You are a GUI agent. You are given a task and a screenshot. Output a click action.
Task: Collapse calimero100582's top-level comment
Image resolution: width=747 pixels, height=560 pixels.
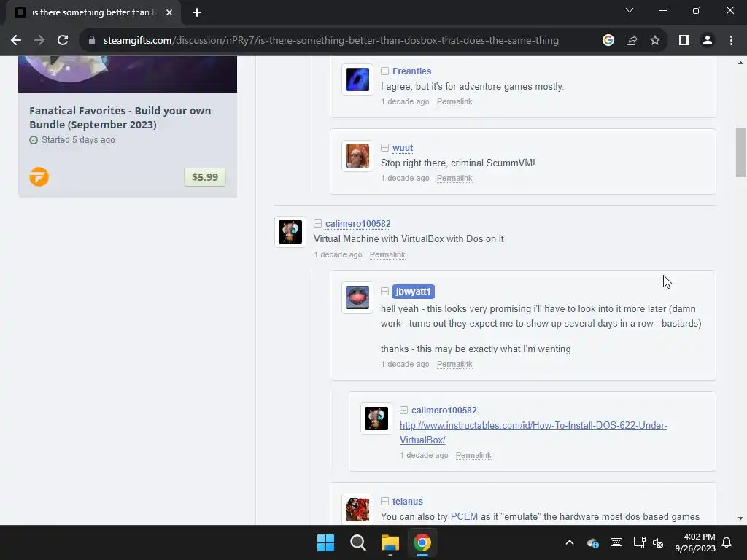317,224
